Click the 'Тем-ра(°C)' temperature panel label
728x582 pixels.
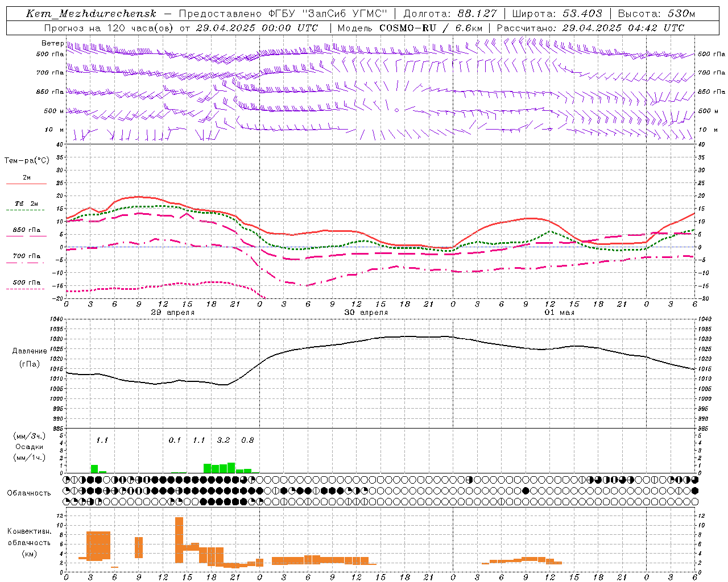tap(27, 161)
